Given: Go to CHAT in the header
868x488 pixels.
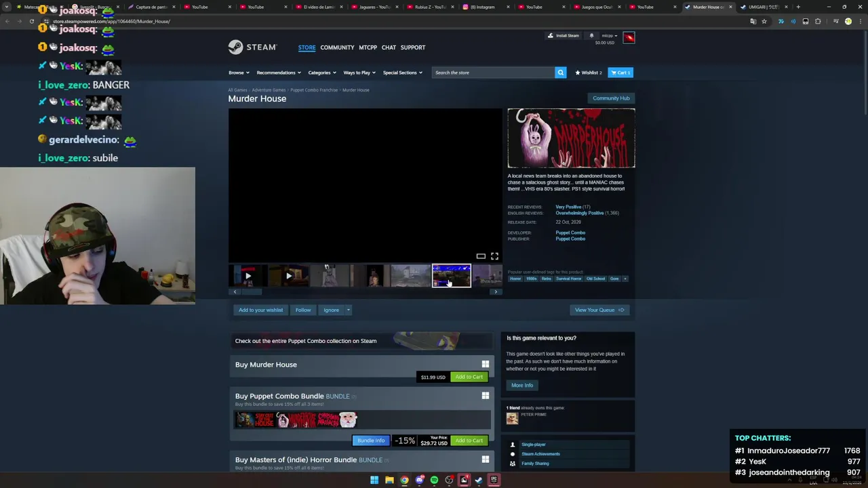Looking at the screenshot, I should tap(389, 47).
